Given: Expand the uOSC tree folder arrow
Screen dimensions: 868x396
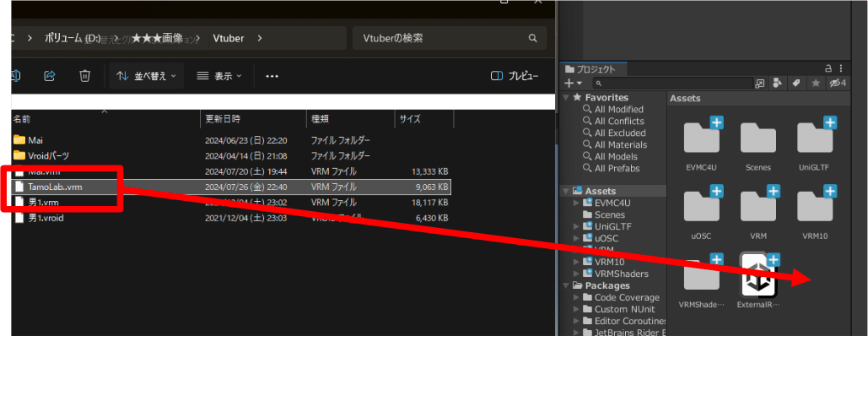Looking at the screenshot, I should coord(577,238).
